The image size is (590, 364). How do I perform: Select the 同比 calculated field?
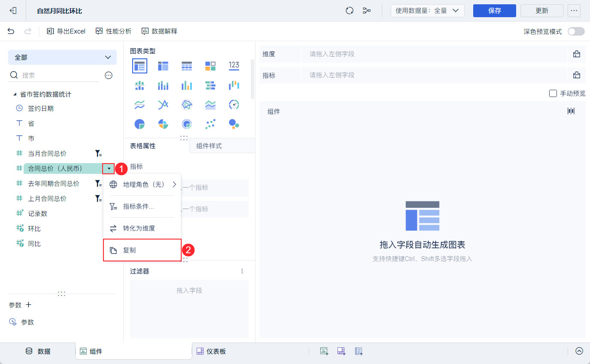[34, 244]
